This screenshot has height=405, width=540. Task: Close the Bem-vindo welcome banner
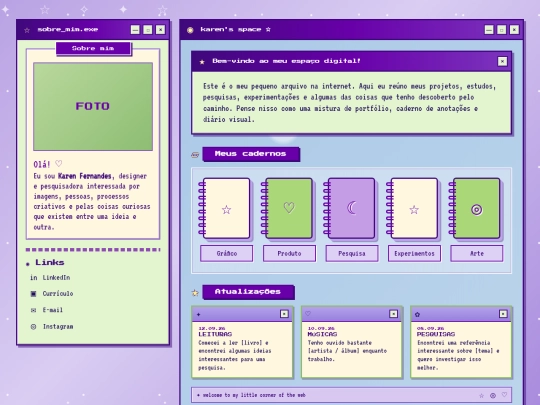pos(502,61)
